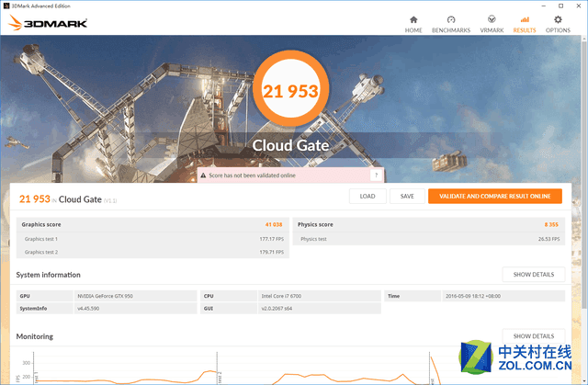Click the Intel Core i7 6700 value
Screen dimensions: 588x385
[281, 296]
